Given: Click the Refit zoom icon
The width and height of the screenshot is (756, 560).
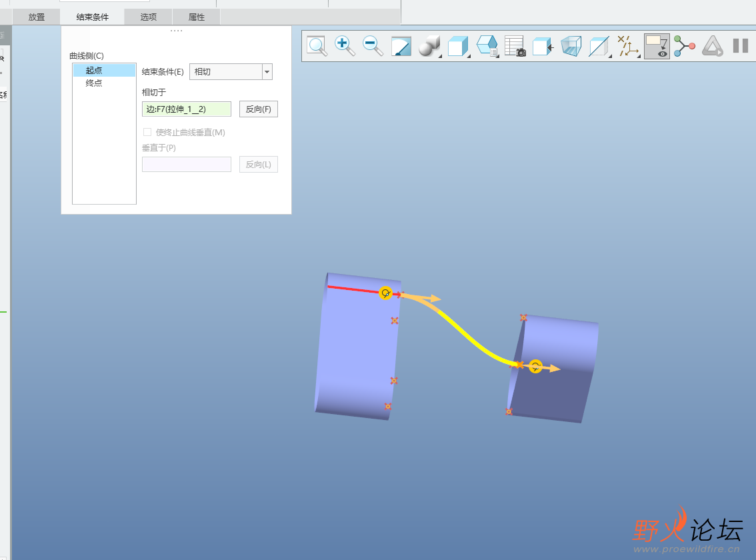Looking at the screenshot, I should [x=316, y=46].
